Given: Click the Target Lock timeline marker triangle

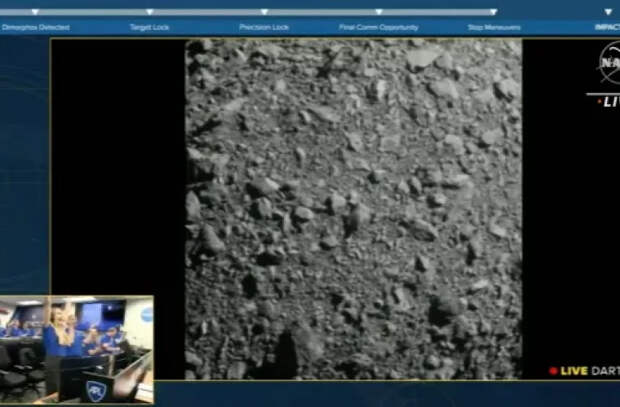Looking at the screenshot, I should [150, 12].
